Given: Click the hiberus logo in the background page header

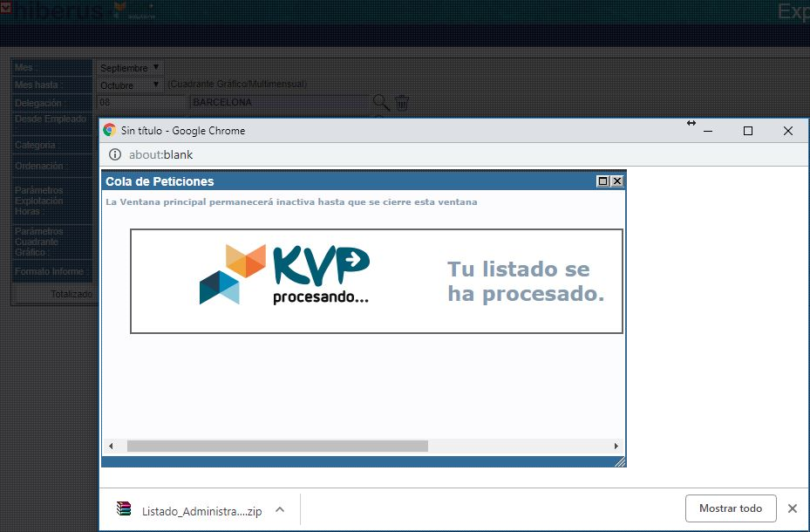Looking at the screenshot, I should 58,10.
